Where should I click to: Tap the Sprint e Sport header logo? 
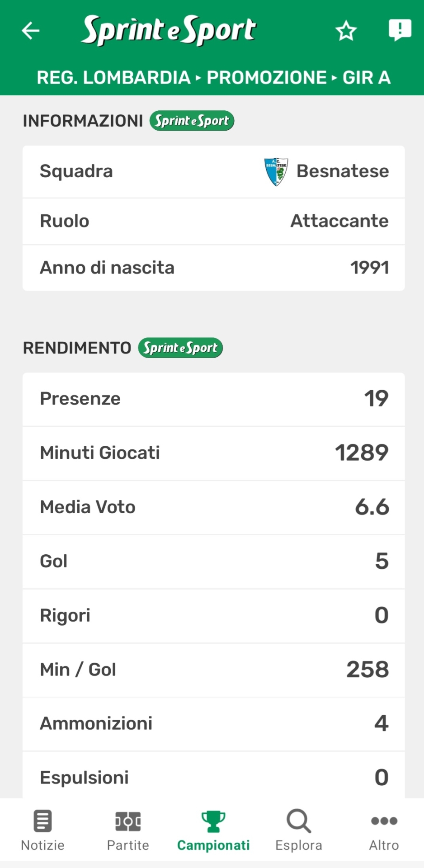tap(168, 30)
